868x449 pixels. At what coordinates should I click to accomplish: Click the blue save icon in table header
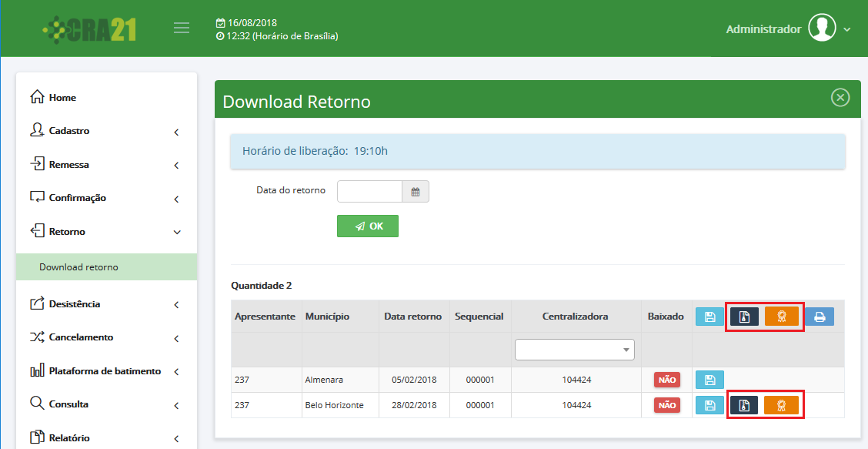click(x=709, y=317)
